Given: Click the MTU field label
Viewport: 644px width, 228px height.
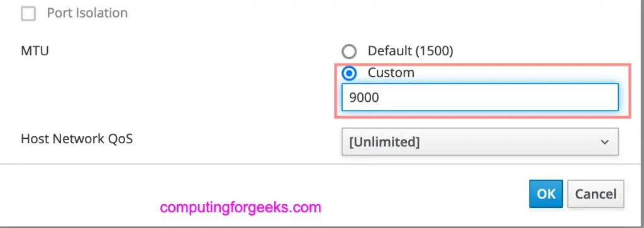Looking at the screenshot, I should coord(35,52).
